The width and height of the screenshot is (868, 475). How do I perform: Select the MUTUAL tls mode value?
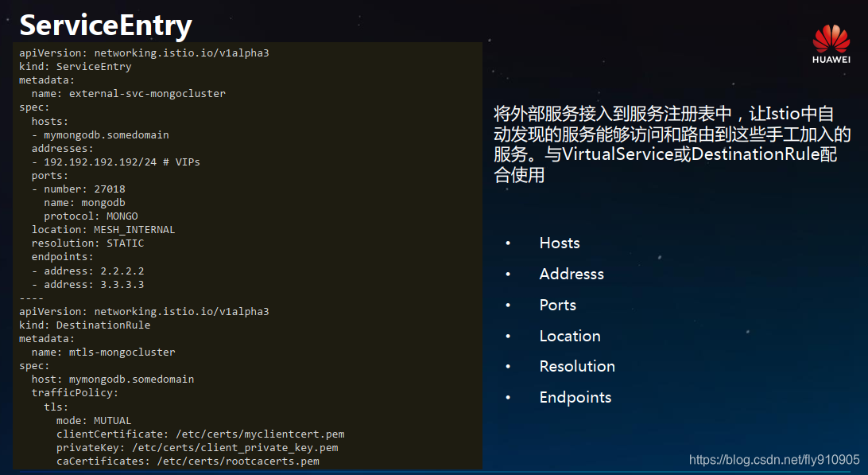point(112,419)
